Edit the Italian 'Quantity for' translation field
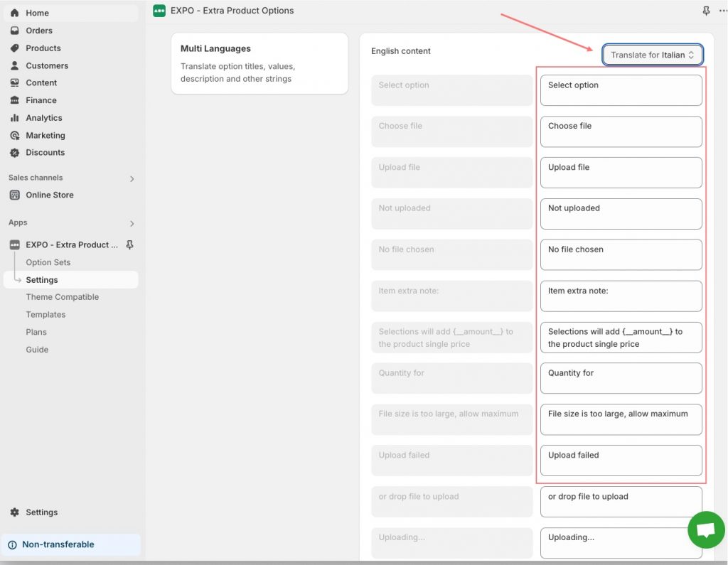 tap(621, 378)
